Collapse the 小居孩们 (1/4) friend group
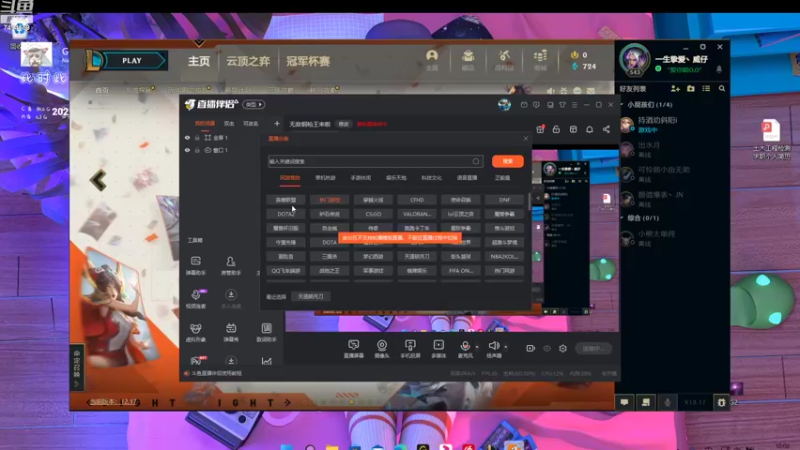800x450 pixels. coord(622,105)
